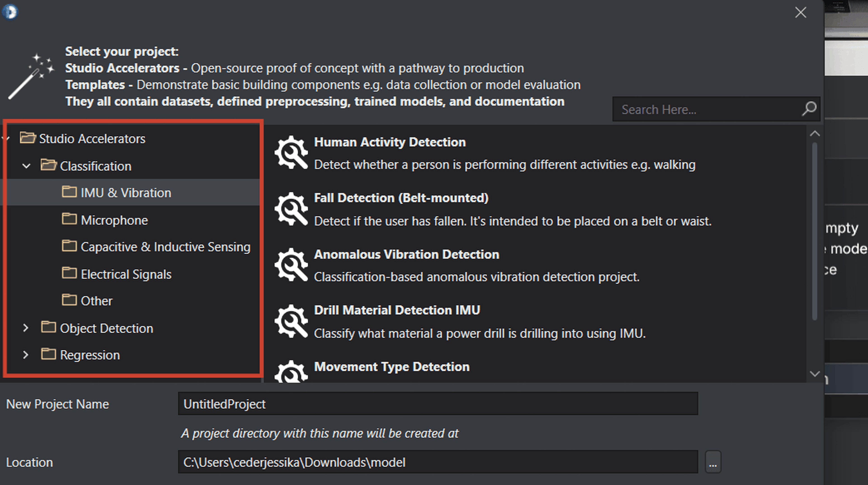Browse for a project location folder
Image resolution: width=868 pixels, height=485 pixels.
713,462
